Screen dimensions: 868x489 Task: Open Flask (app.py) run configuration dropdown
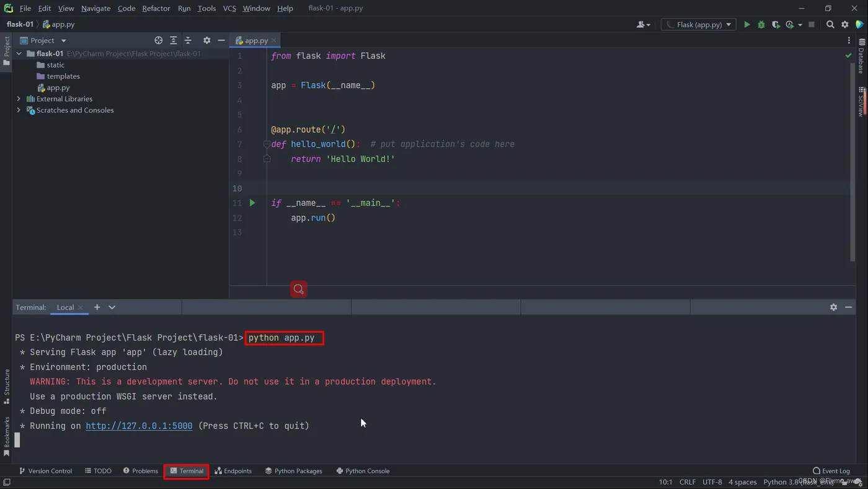698,25
